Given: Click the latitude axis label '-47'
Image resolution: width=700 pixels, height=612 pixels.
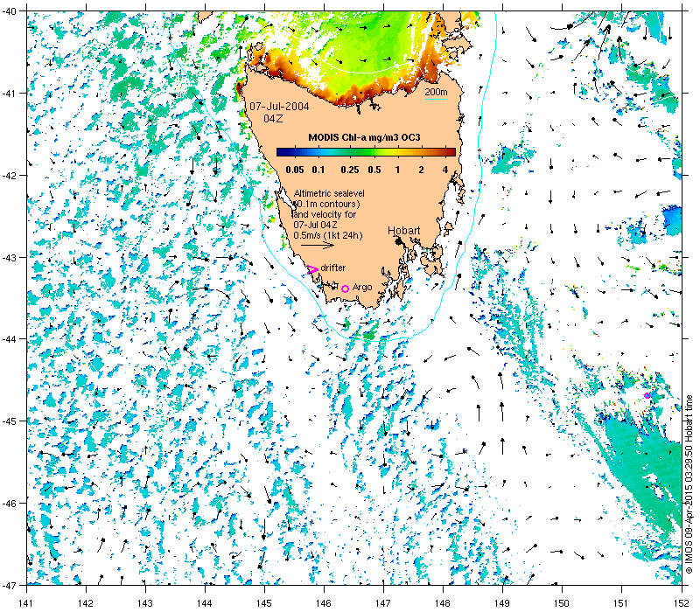Looking at the screenshot, I should click(9, 585).
